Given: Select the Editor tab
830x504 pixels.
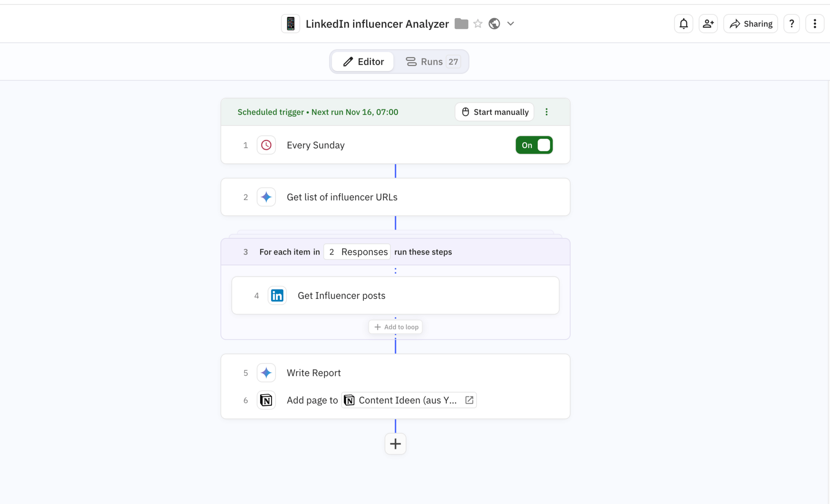Looking at the screenshot, I should tap(363, 62).
